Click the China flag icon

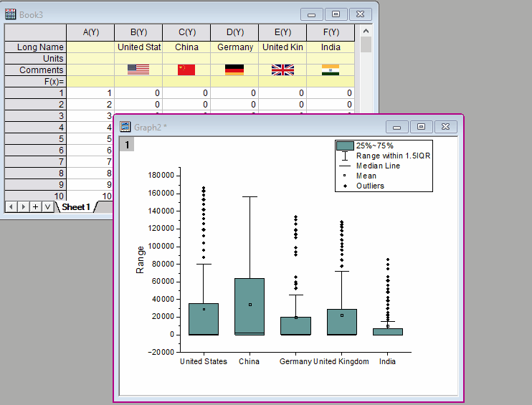pos(186,70)
